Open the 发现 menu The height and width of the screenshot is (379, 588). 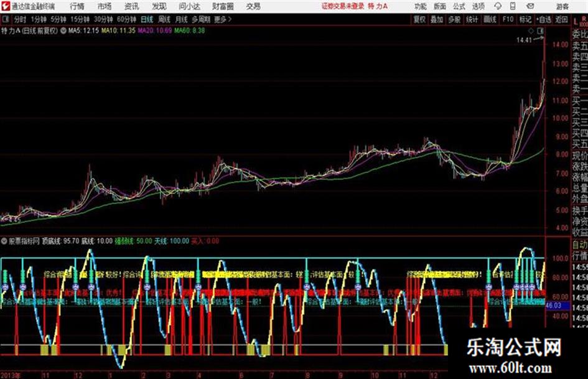click(159, 6)
